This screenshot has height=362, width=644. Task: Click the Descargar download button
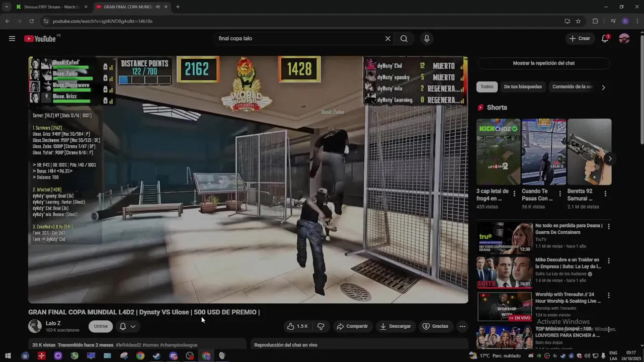395,326
